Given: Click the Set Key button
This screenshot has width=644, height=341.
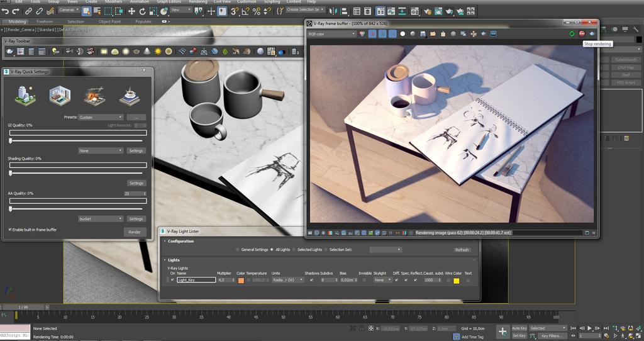Looking at the screenshot, I should point(519,336).
